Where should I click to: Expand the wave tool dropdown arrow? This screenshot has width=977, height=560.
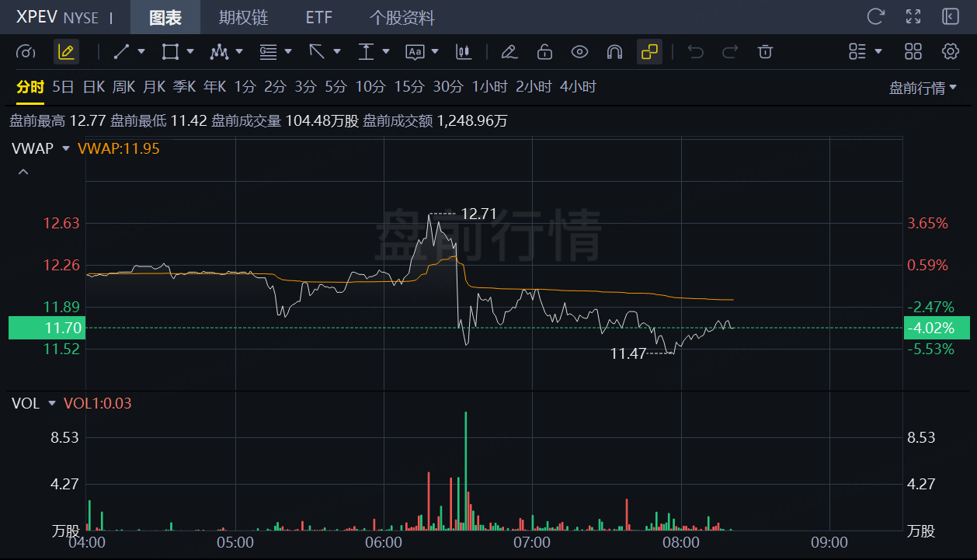click(x=239, y=52)
